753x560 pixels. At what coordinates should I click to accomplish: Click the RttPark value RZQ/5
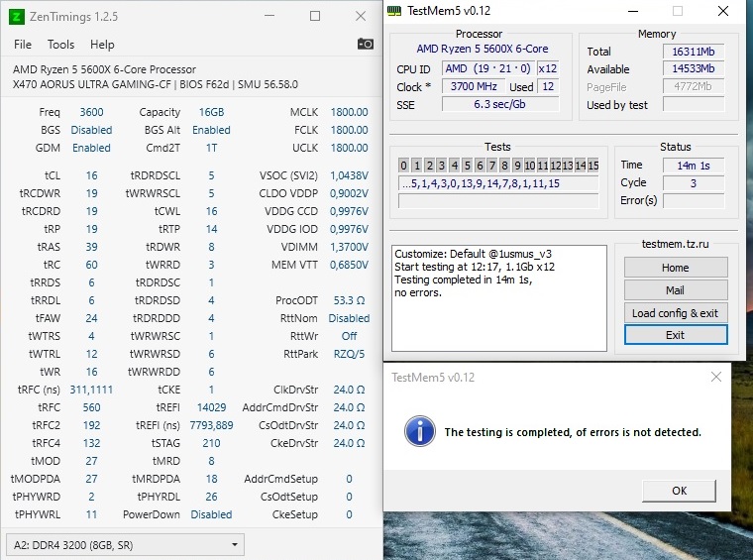pyautogui.click(x=349, y=354)
